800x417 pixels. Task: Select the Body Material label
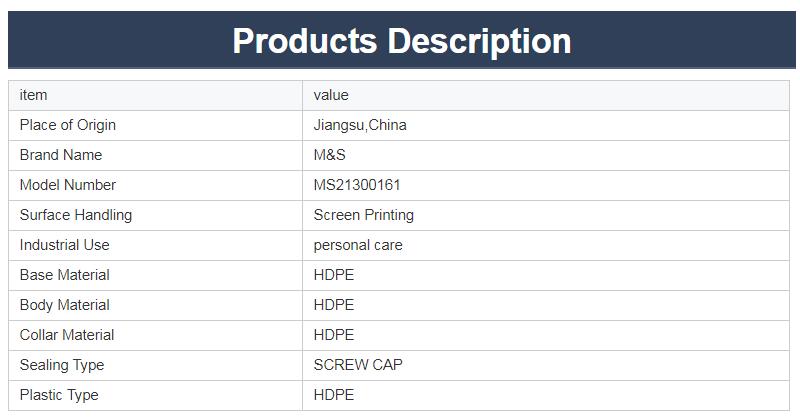pos(65,305)
